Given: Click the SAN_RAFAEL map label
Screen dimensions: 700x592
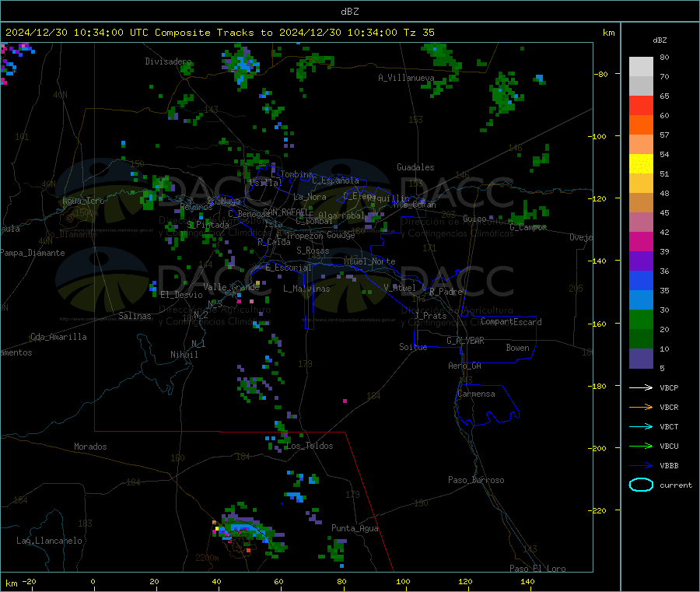Looking at the screenshot, I should (x=288, y=212).
